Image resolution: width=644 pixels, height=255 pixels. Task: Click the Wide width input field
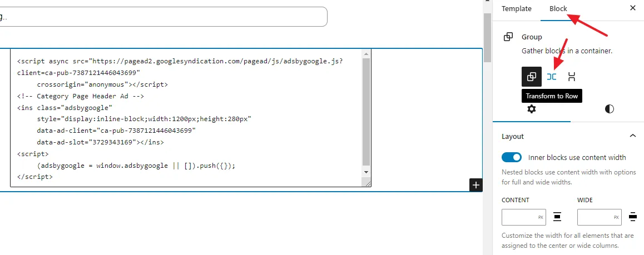point(600,217)
